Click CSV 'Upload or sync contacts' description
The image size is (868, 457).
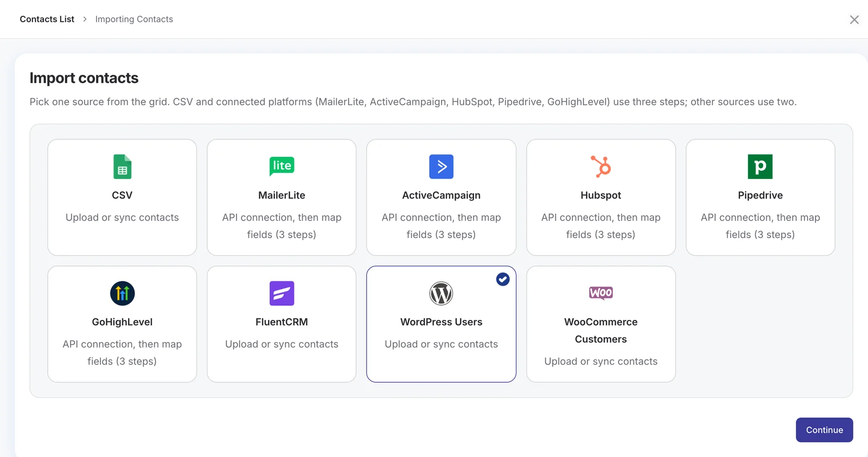[122, 217]
